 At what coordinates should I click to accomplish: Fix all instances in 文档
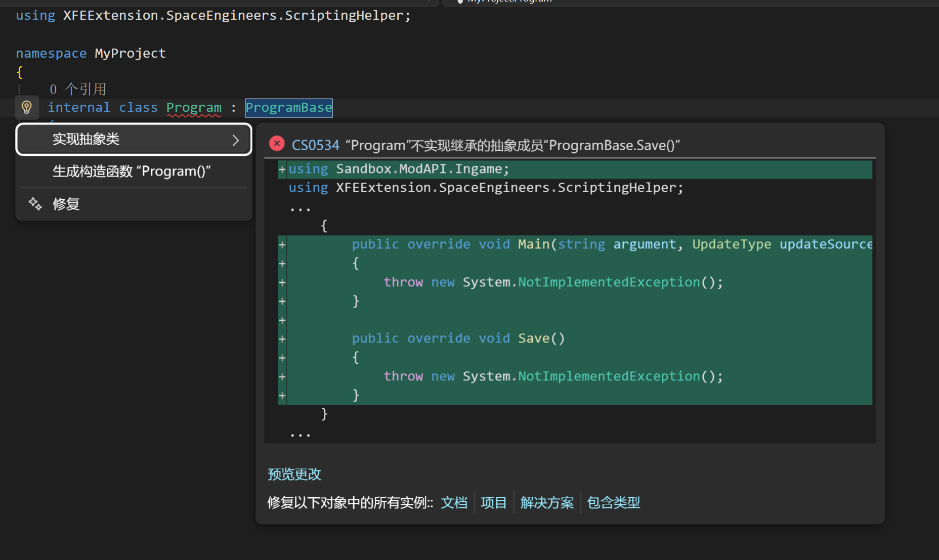[454, 502]
